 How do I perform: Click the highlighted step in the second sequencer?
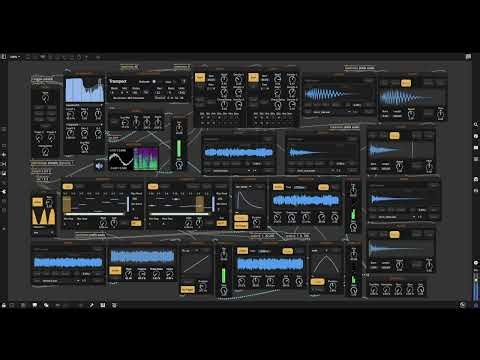[x=200, y=204]
